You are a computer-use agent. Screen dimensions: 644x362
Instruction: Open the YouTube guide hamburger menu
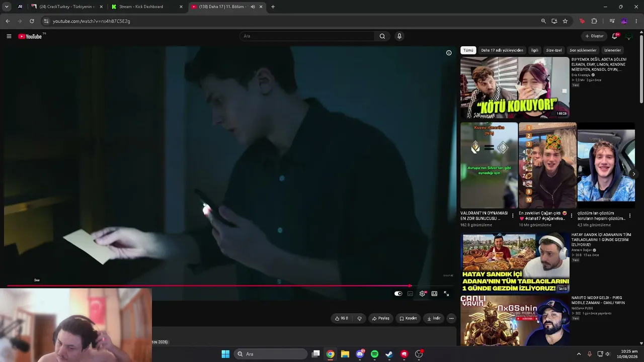9,36
